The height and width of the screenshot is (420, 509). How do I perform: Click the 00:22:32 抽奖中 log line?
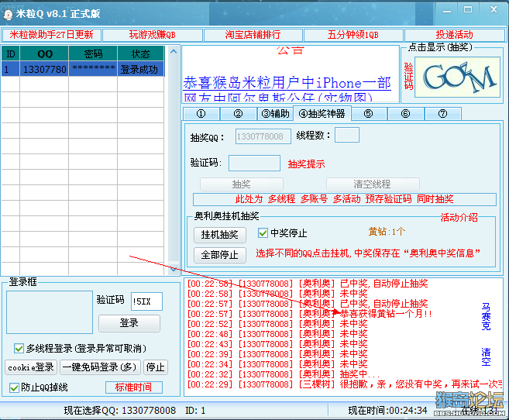coord(284,374)
